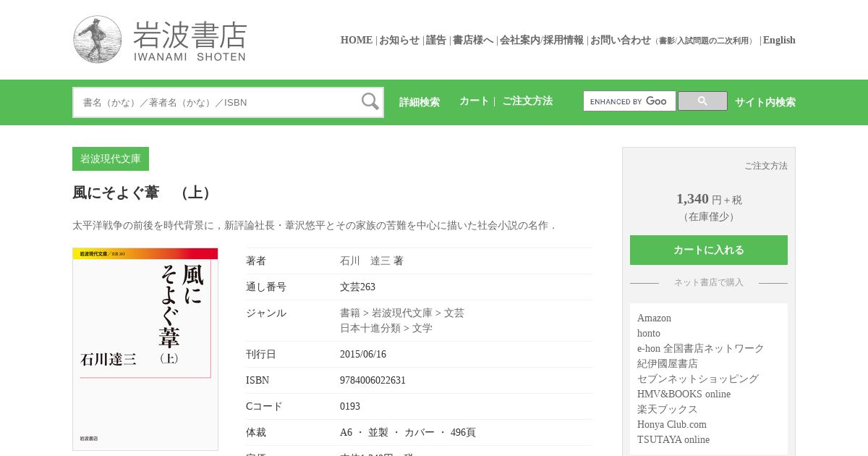This screenshot has width=868, height=456.
Task: Open 書店様へ in the top navigation
Action: pos(473,41)
